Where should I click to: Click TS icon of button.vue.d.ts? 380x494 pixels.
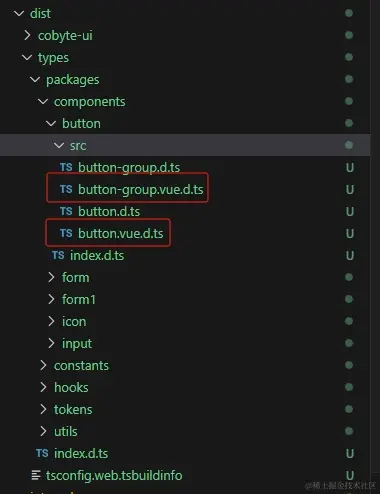66,233
